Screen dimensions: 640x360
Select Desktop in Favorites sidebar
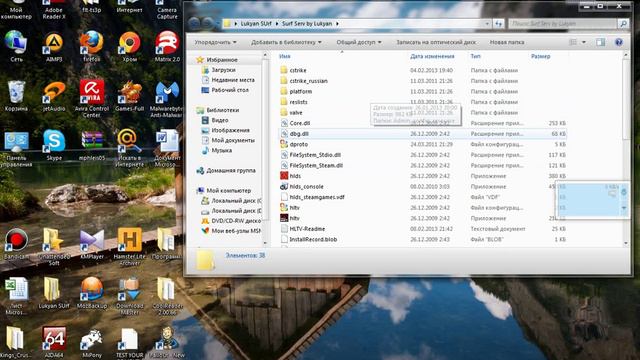tap(230, 90)
